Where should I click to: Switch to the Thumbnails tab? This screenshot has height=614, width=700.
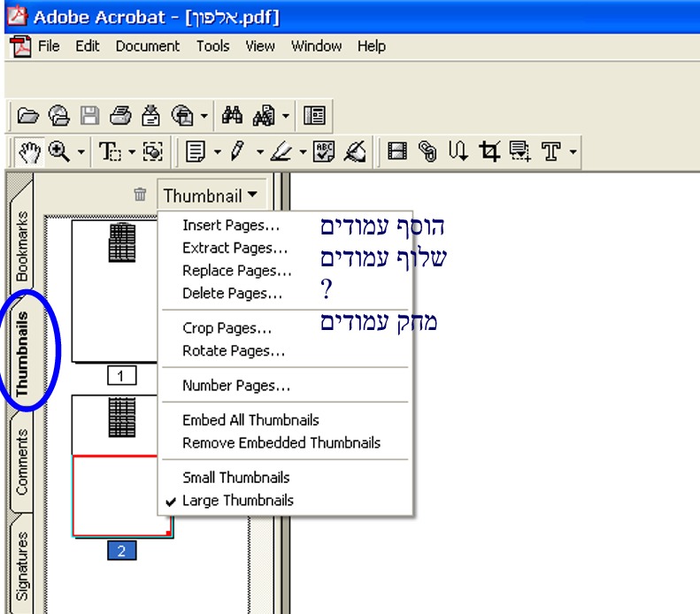(x=21, y=353)
